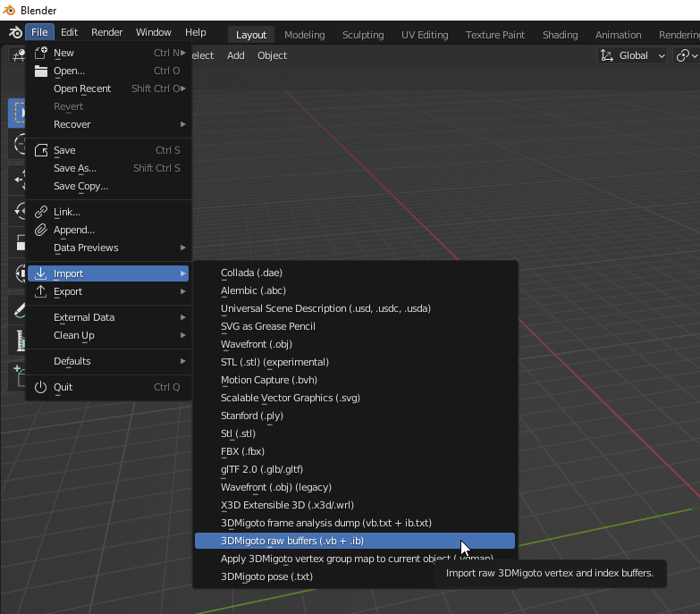Select Import Wavefront (.obj)
Image resolution: width=700 pixels, height=614 pixels.
pos(355,344)
